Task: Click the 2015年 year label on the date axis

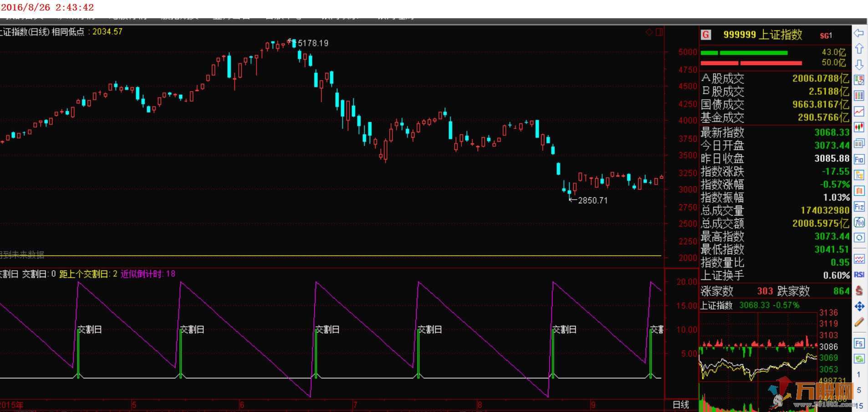Action: [x=12, y=405]
